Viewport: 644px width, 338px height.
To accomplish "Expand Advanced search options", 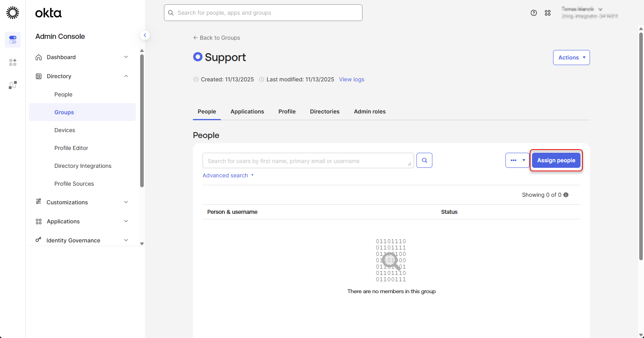I will (228, 175).
